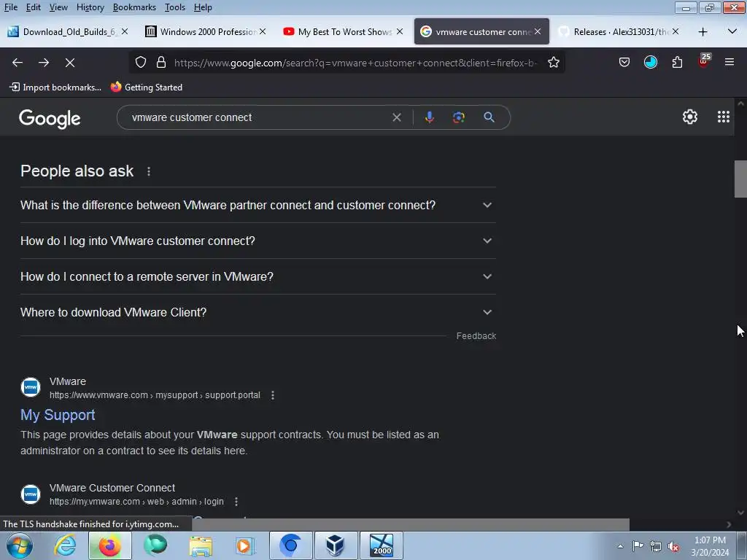The image size is (747, 560).
Task: Close the Download_Old_Builds tab
Action: [x=125, y=31]
